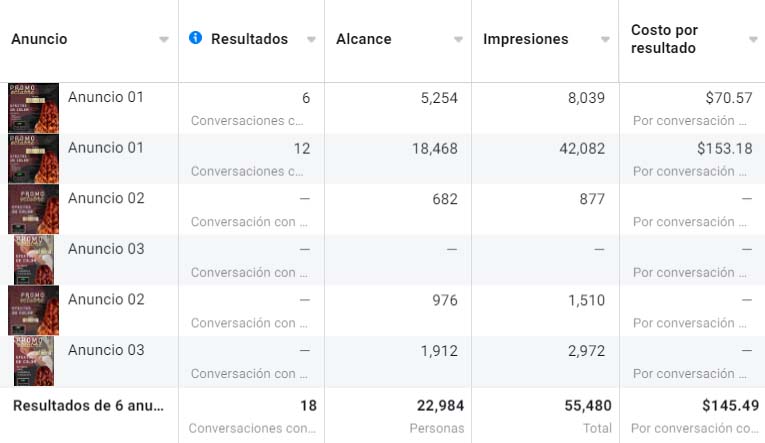Sort by the Alcance column header
765x443 pixels.
(364, 39)
